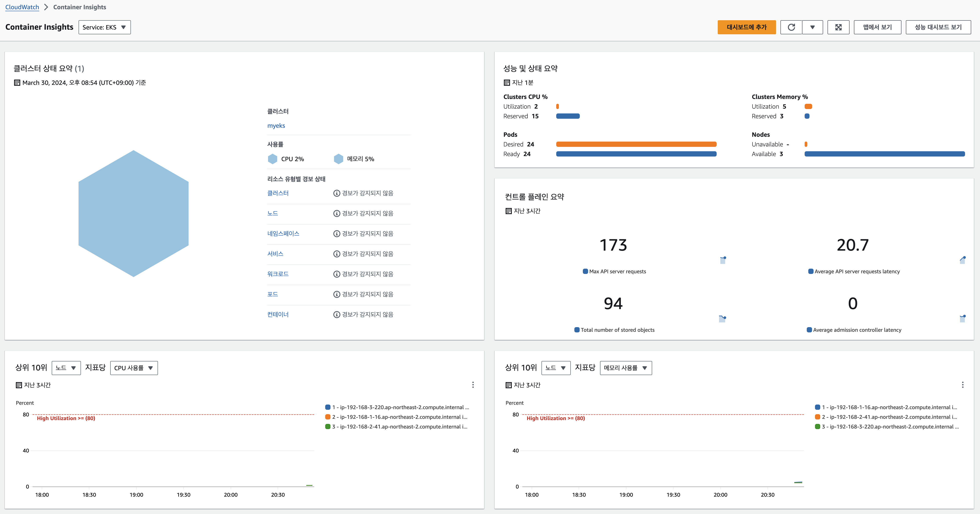
Task: Open CPU chart three-dot options menu
Action: tap(473, 385)
